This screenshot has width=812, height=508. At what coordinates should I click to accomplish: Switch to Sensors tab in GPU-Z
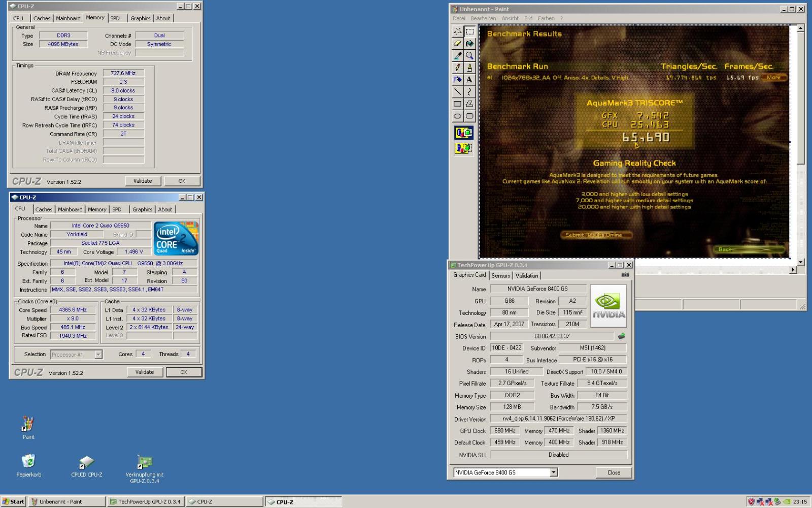coord(500,276)
